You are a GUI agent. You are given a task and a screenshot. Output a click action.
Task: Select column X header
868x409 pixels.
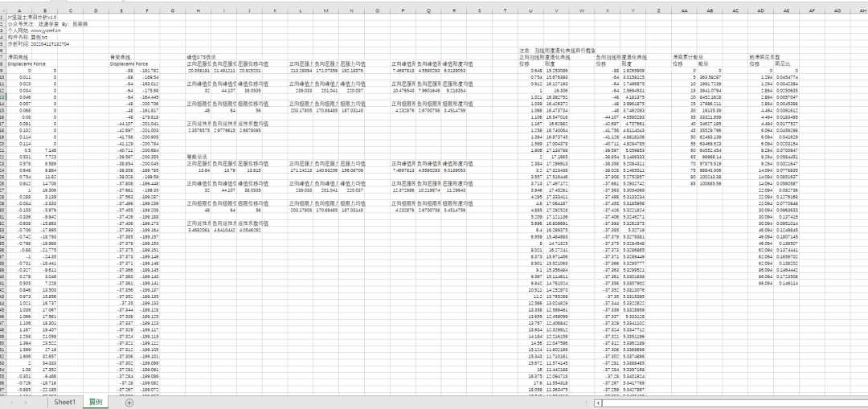point(608,10)
